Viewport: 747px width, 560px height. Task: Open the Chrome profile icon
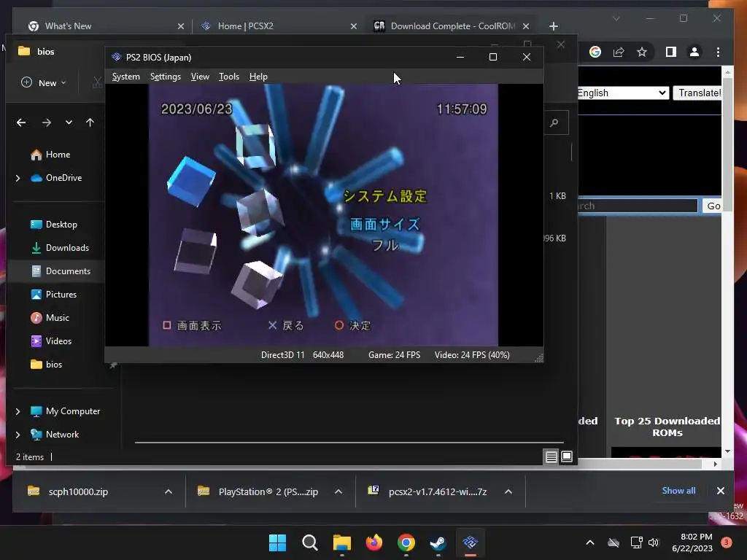point(694,52)
